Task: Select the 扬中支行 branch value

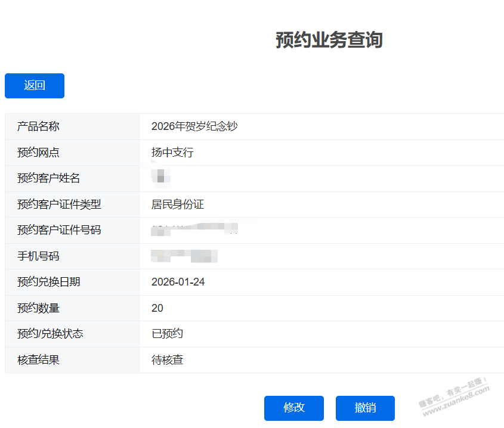Action: 172,153
